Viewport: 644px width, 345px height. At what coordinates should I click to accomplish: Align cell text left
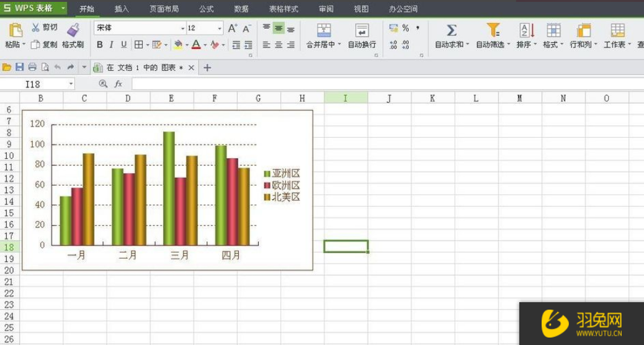pyautogui.click(x=267, y=45)
